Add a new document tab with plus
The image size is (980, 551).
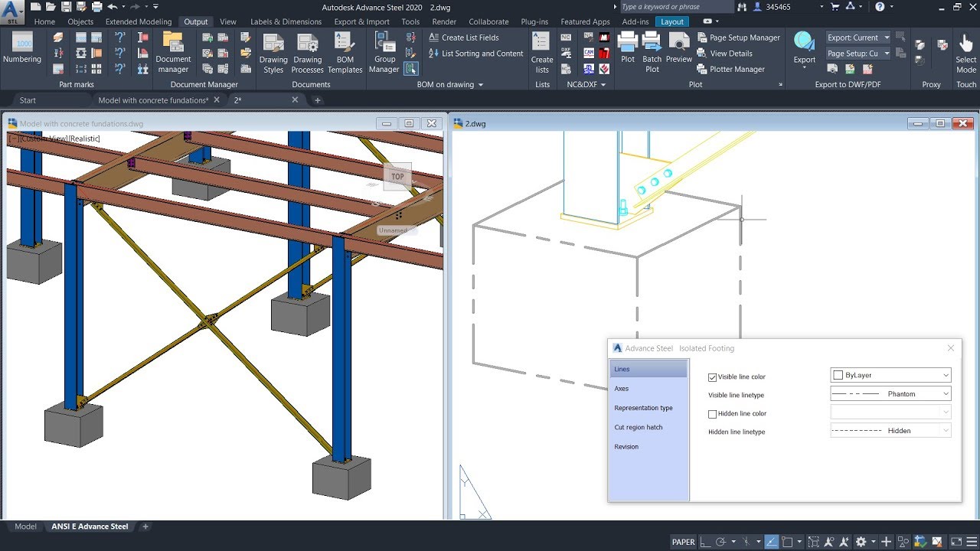318,100
